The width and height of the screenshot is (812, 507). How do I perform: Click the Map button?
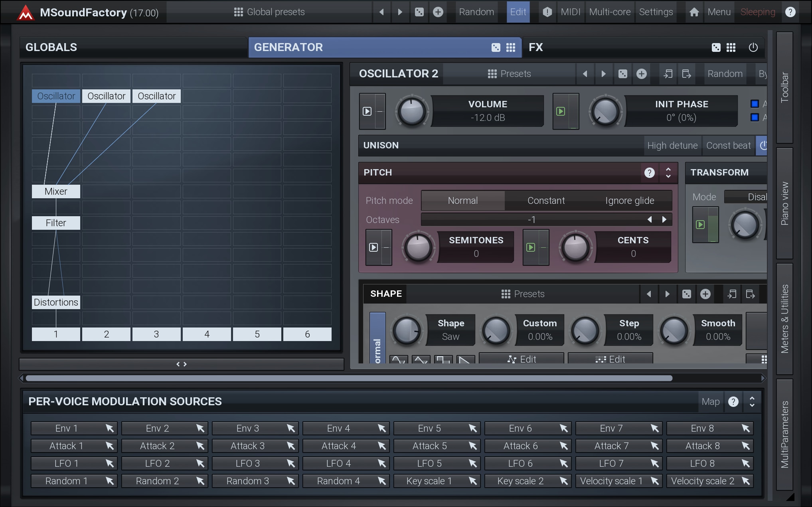pos(710,401)
